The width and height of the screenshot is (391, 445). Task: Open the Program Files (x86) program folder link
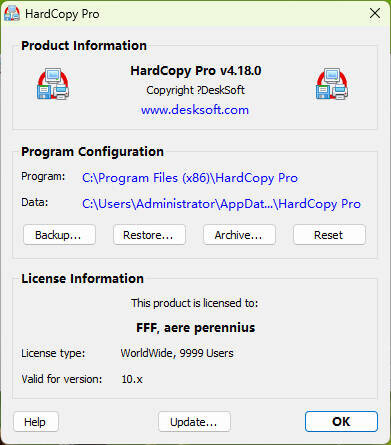coord(190,178)
